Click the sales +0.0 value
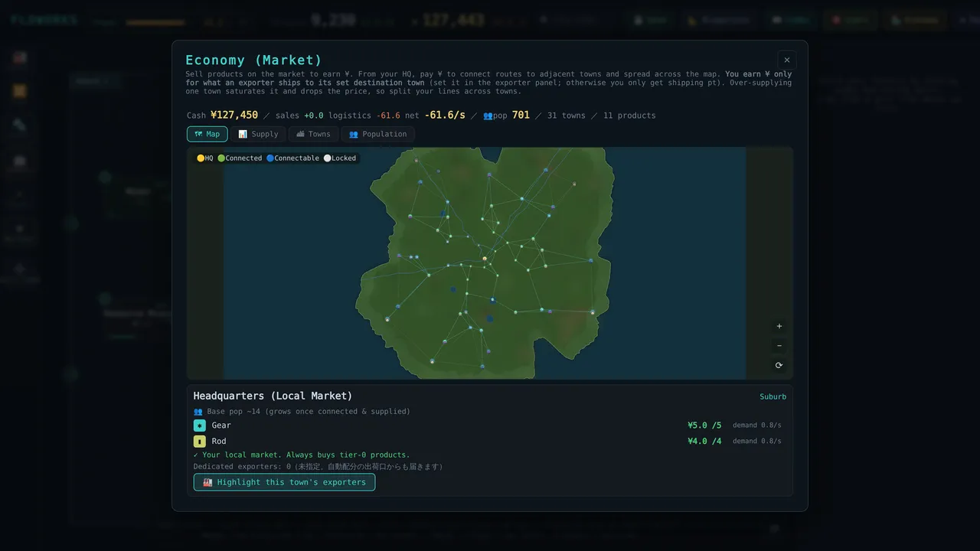 point(314,116)
